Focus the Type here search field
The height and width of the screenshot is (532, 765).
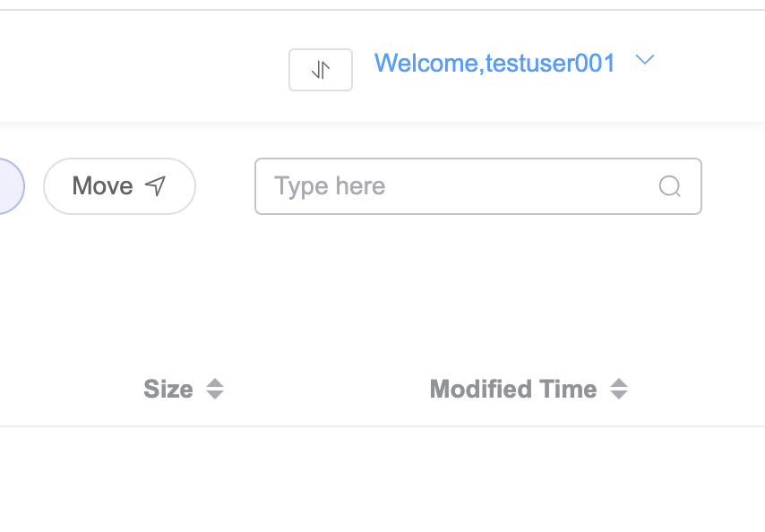pyautogui.click(x=478, y=186)
